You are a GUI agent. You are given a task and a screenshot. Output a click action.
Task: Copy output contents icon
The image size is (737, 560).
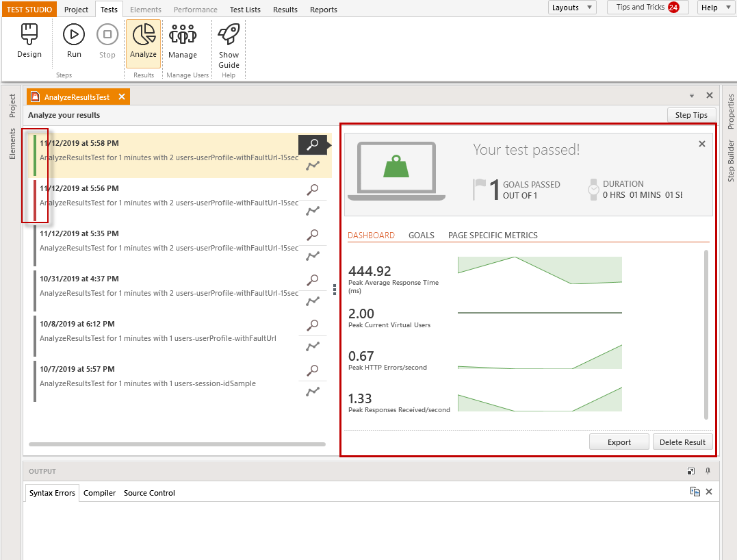coord(695,492)
